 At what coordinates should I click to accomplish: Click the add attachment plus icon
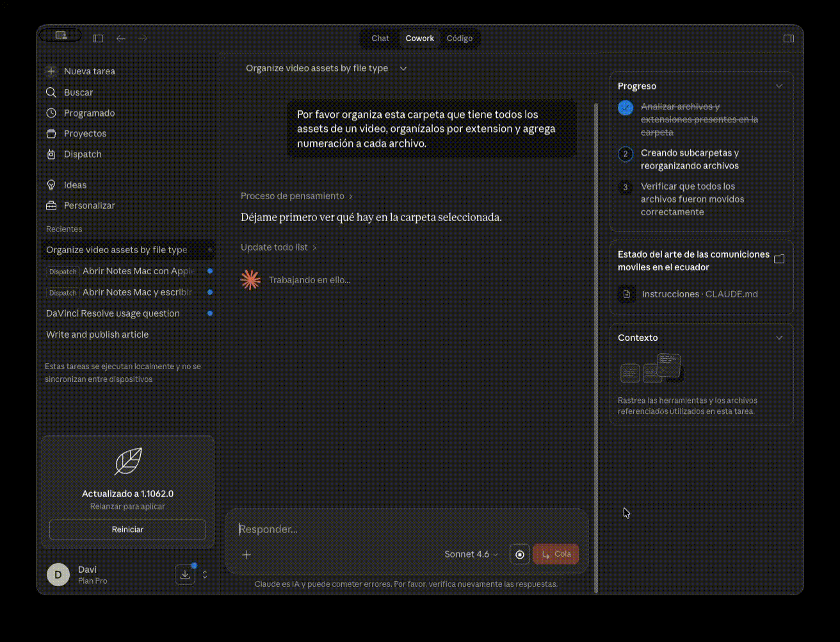[246, 554]
